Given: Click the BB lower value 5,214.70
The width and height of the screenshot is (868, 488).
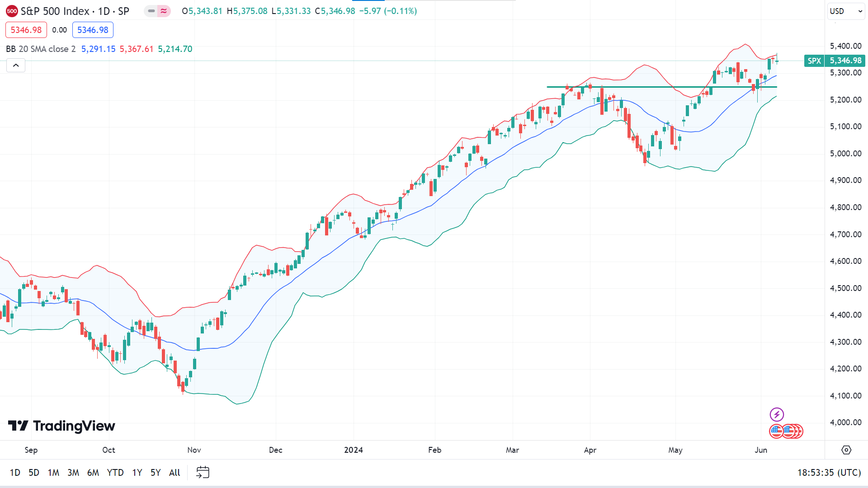Looking at the screenshot, I should click(175, 49).
